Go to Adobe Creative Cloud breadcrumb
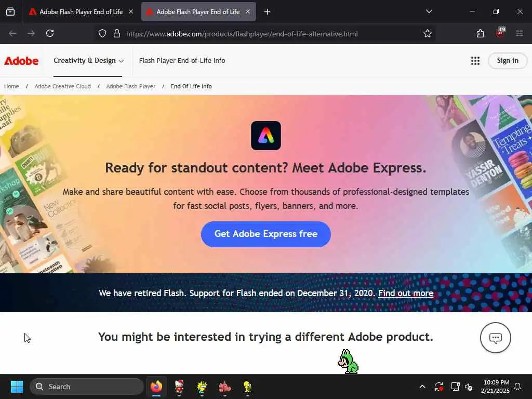532x399 pixels. (x=63, y=86)
